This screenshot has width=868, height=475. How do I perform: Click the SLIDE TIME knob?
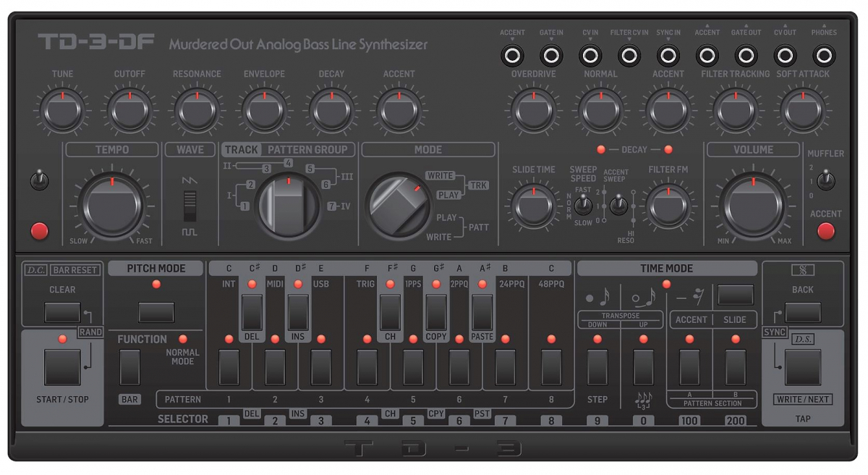pyautogui.click(x=534, y=206)
